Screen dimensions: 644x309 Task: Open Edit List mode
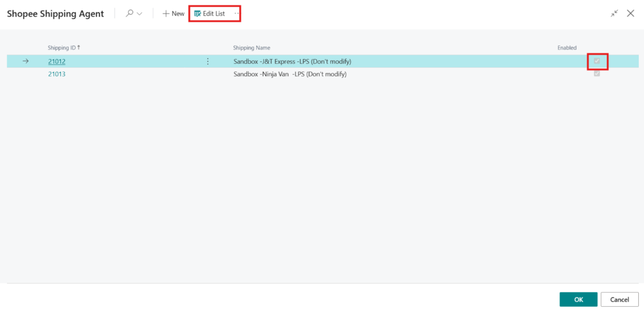pyautogui.click(x=210, y=14)
